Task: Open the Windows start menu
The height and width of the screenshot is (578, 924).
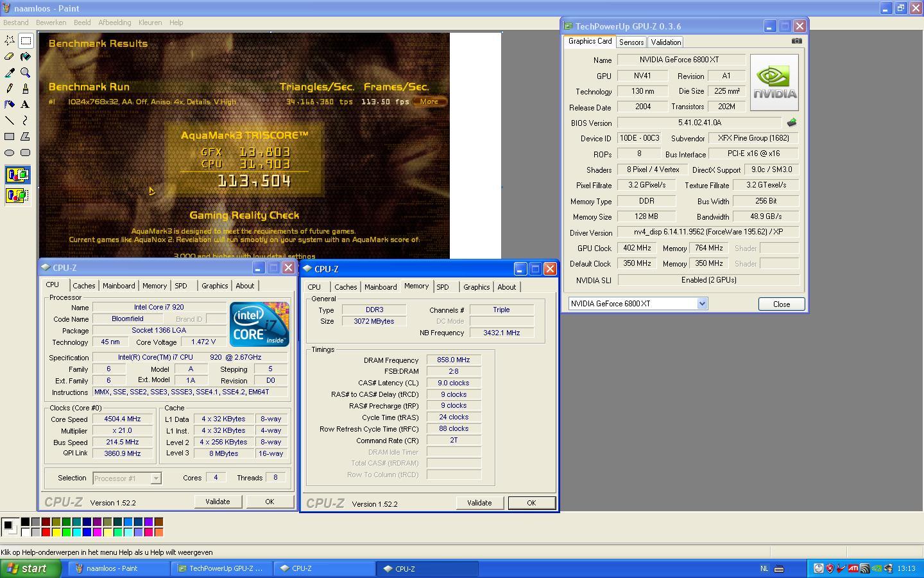Action: point(30,568)
